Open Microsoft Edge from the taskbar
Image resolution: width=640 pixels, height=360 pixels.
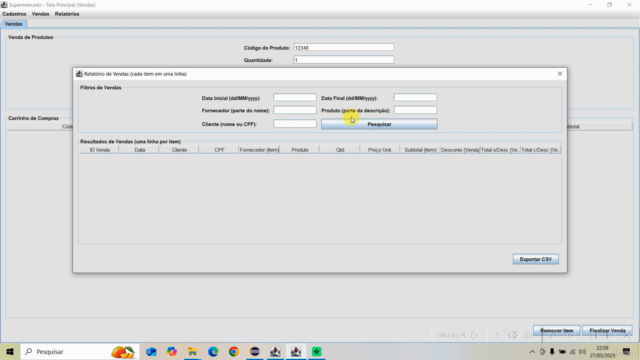click(213, 351)
